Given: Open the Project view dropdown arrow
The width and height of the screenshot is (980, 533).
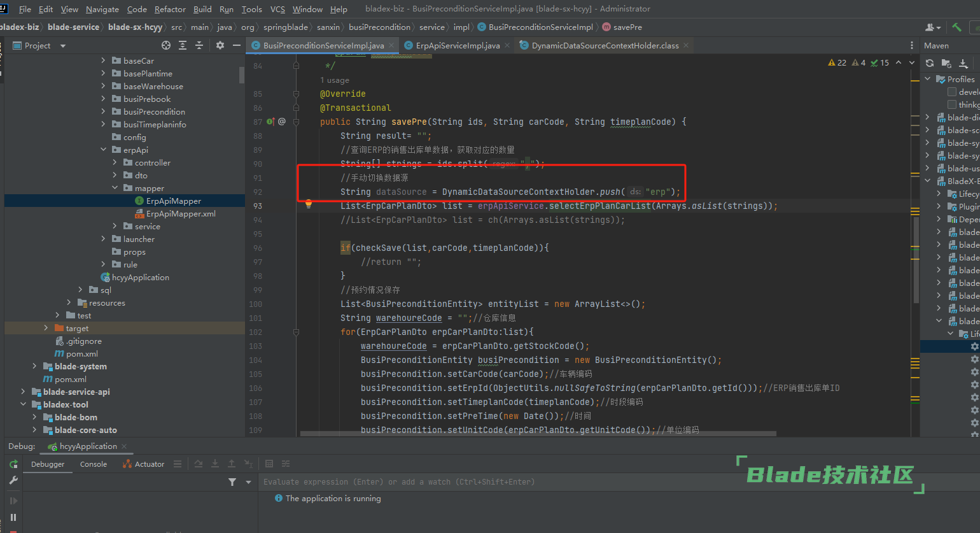Looking at the screenshot, I should click(x=62, y=46).
